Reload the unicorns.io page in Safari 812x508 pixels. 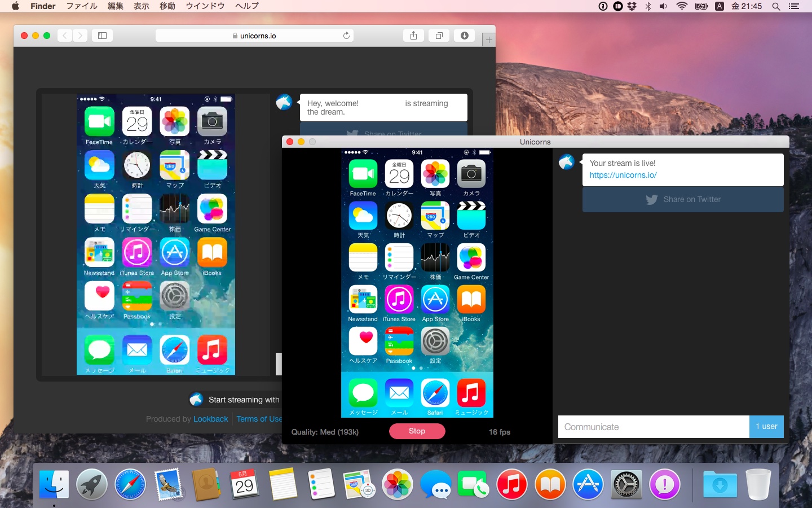(x=346, y=36)
